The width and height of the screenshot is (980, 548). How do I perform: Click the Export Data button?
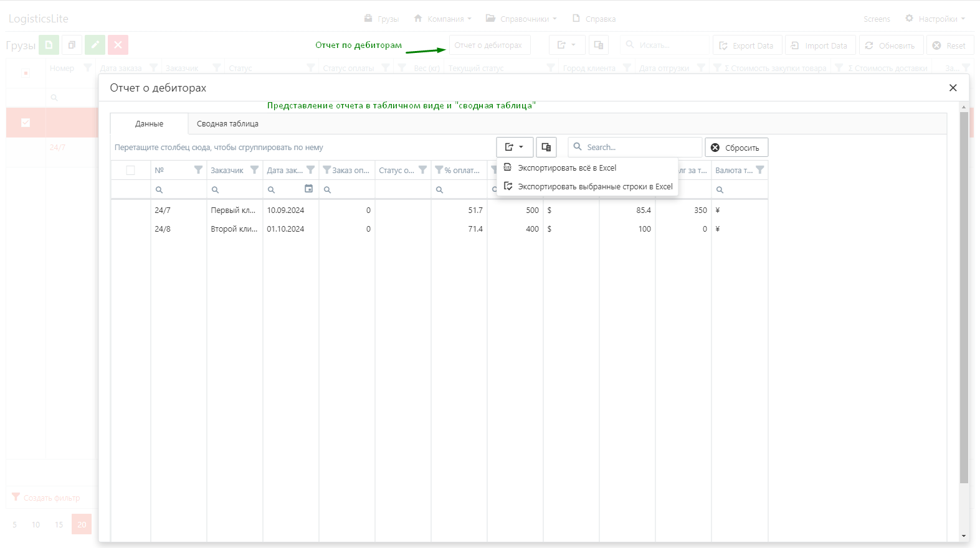point(746,45)
